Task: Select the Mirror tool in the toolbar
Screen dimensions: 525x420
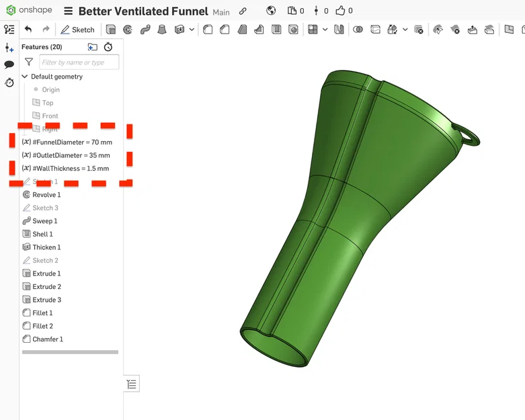Action: coord(339,30)
